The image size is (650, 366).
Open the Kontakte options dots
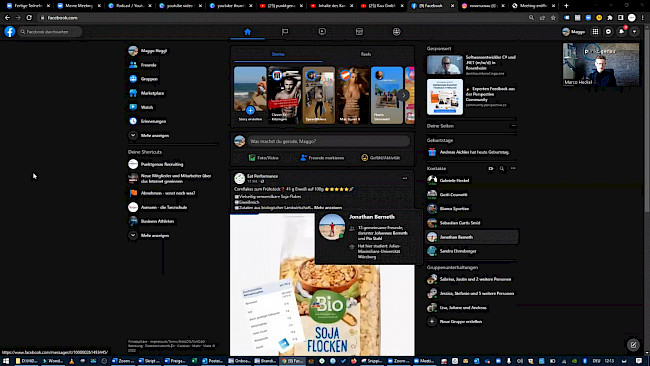(513, 169)
